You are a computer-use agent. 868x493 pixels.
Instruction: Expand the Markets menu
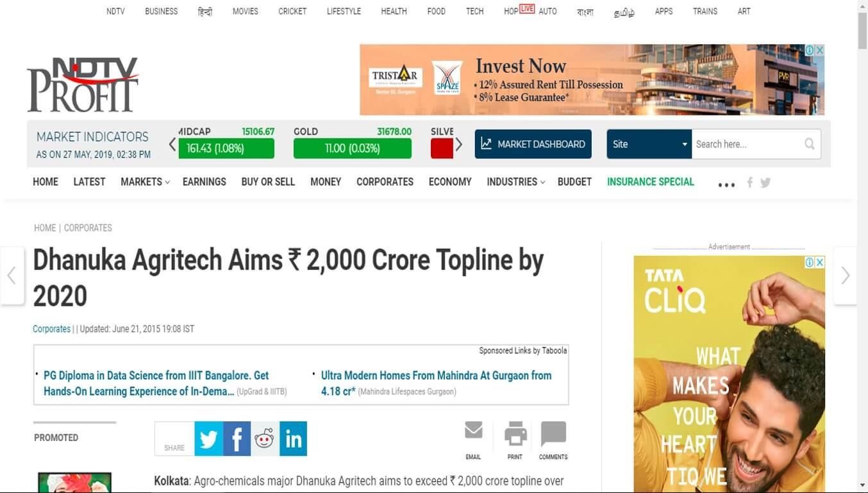tap(145, 182)
